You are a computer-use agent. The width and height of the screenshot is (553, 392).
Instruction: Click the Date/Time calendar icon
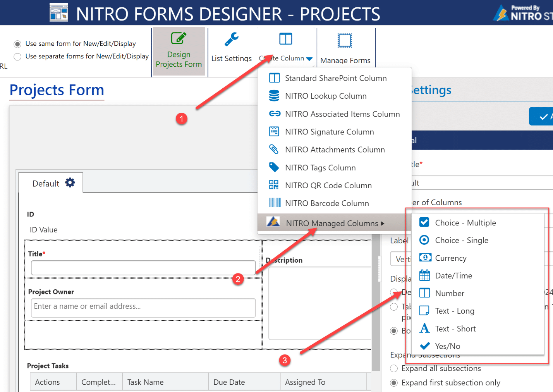click(x=425, y=275)
